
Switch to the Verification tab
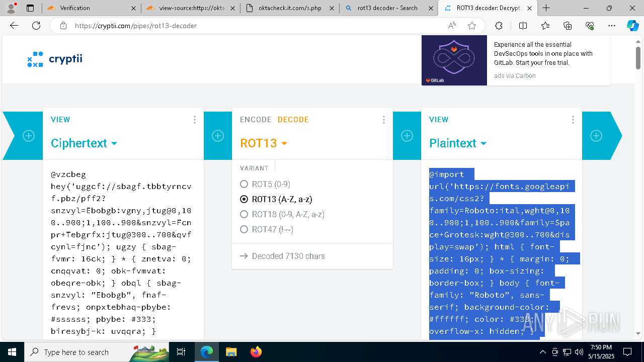90,8
